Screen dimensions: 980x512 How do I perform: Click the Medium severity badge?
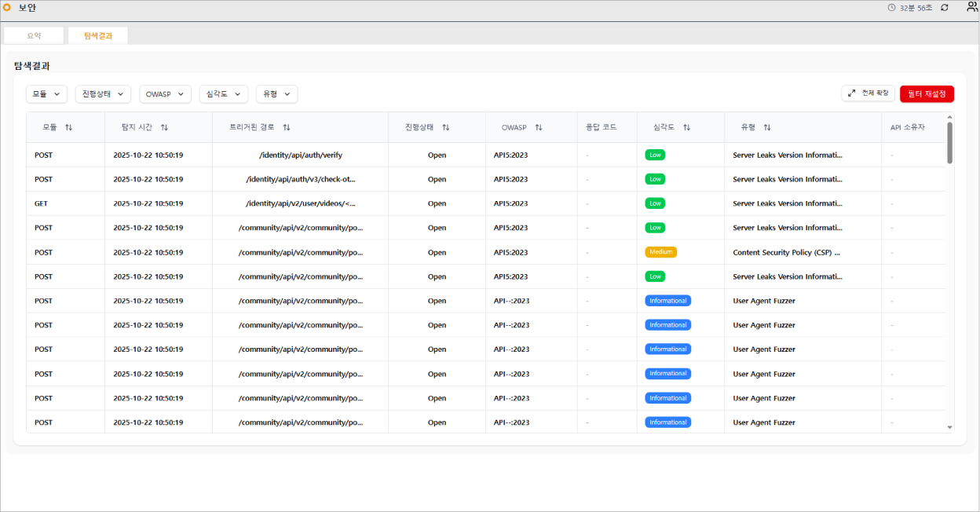click(660, 252)
